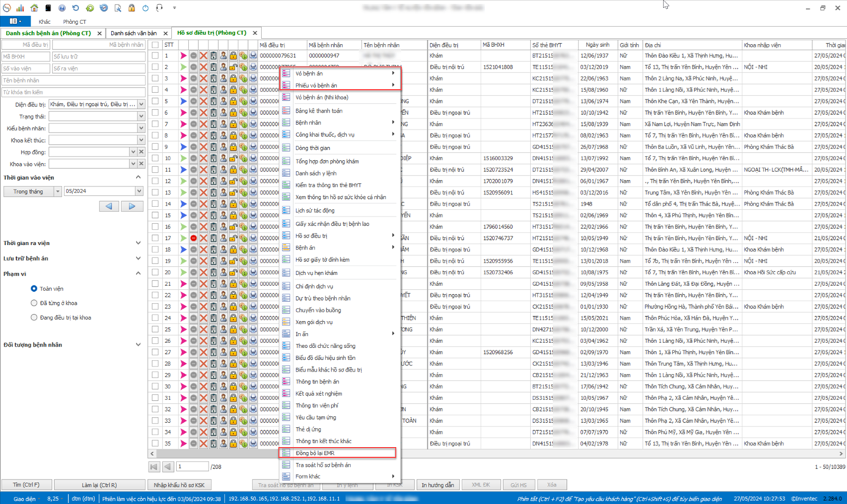
Task: Select 'Đang điều trị tại khoa' radio option
Action: 34,317
